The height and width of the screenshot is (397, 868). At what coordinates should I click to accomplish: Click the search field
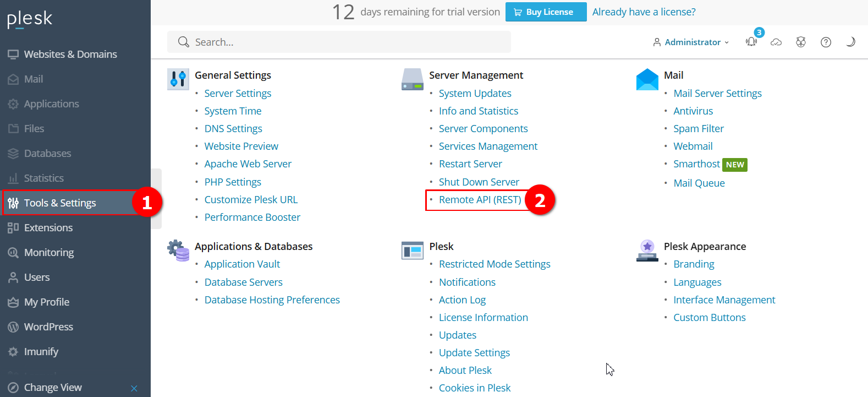click(339, 42)
